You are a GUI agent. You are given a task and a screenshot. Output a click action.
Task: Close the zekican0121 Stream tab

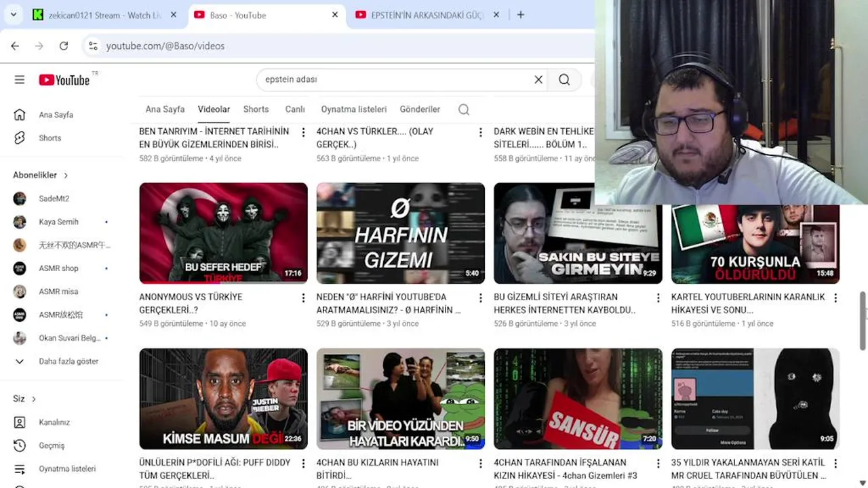(174, 15)
